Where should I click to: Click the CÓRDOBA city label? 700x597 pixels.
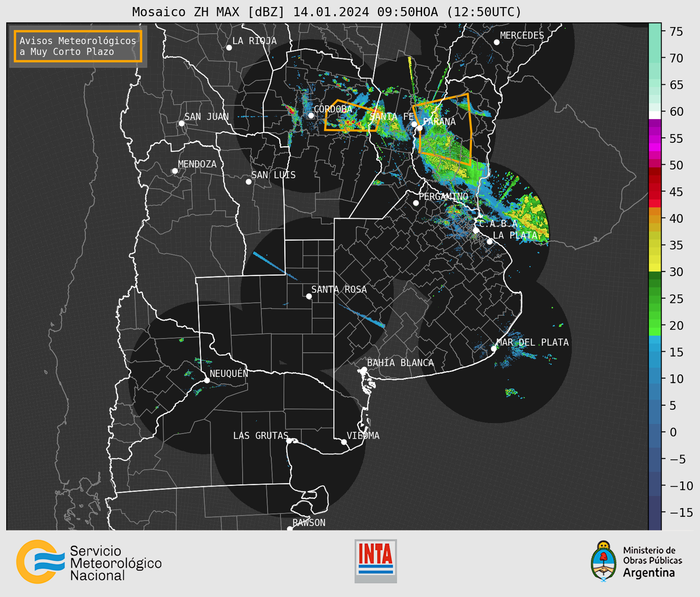click(x=333, y=109)
